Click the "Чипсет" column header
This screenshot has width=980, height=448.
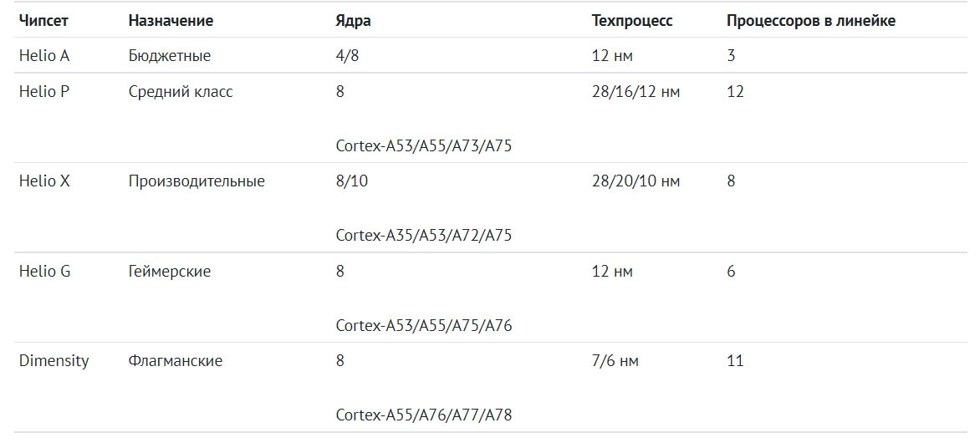pyautogui.click(x=43, y=21)
